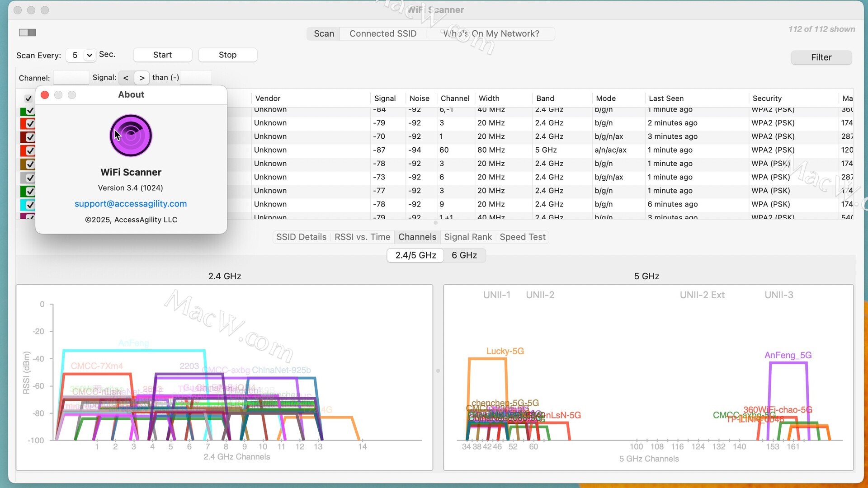Click the brown color swatch in network list
The width and height of the screenshot is (868, 488).
[23, 164]
